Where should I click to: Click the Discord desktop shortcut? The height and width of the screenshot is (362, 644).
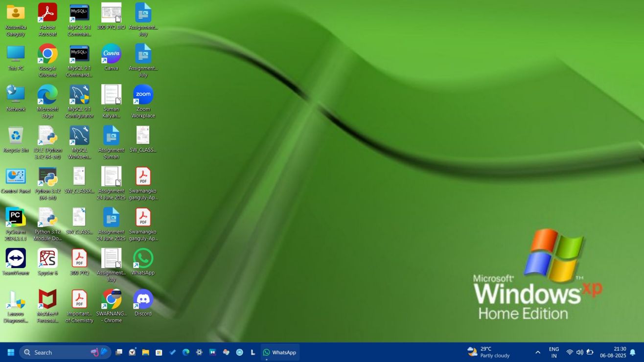click(x=143, y=299)
